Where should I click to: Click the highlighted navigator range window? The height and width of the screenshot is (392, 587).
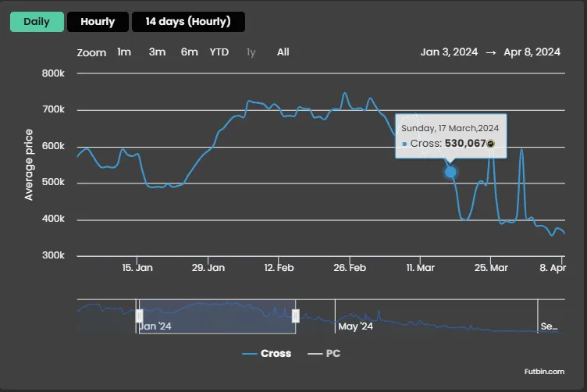click(218, 316)
